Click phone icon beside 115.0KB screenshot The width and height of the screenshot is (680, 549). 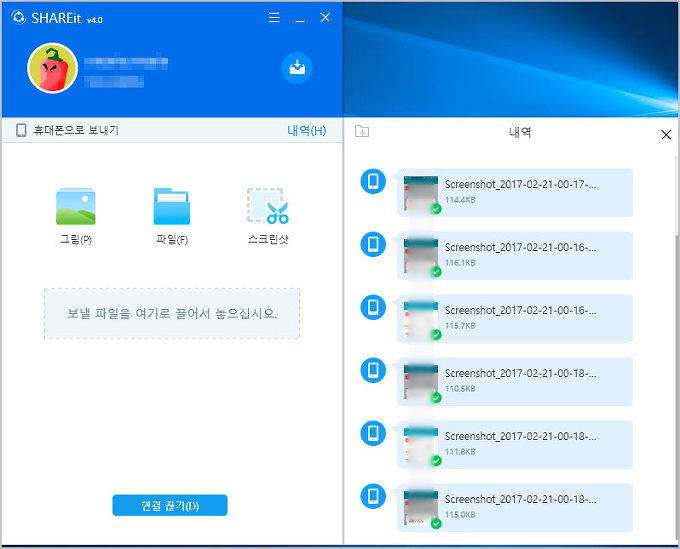click(x=373, y=497)
